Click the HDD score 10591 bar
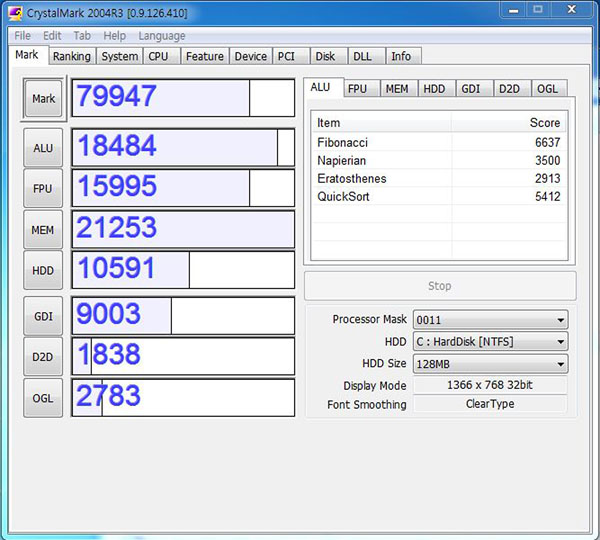The image size is (600, 540). point(183,270)
